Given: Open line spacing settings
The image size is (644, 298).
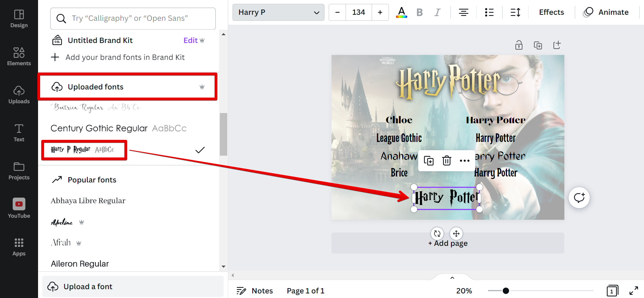Looking at the screenshot, I should [515, 12].
